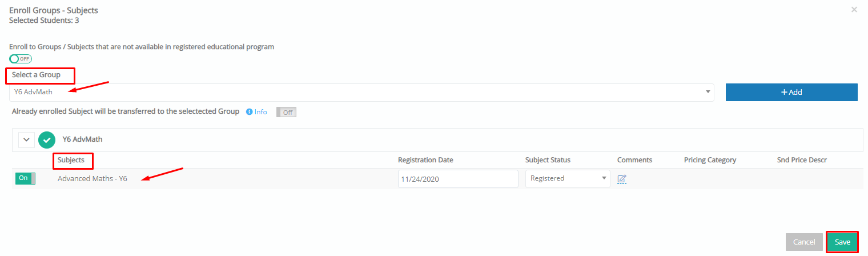Click the Subjects column header

pyautogui.click(x=71, y=160)
